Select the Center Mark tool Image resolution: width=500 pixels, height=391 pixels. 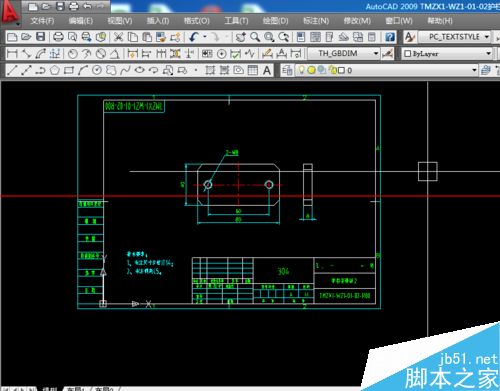click(x=221, y=54)
